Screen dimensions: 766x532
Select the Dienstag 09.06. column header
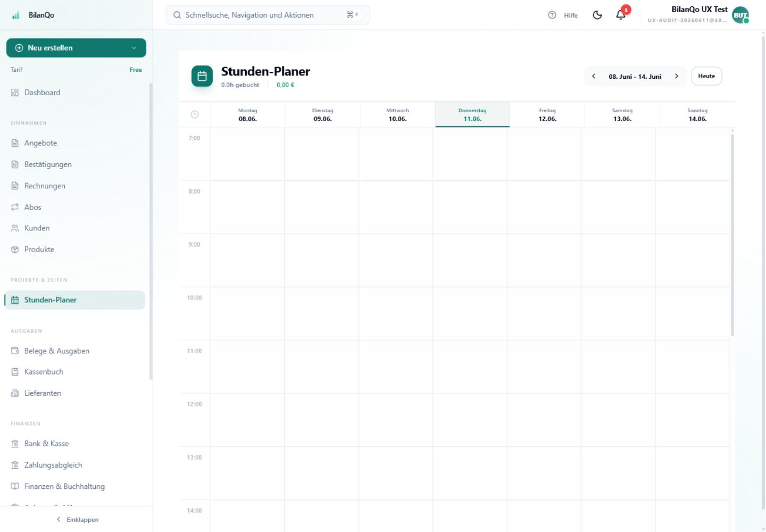(x=323, y=115)
